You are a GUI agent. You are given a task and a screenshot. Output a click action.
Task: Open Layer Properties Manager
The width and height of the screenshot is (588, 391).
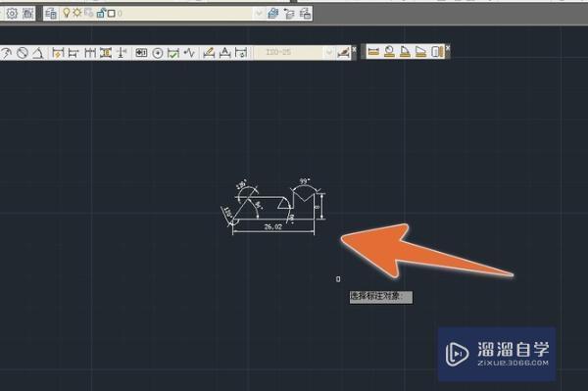51,14
